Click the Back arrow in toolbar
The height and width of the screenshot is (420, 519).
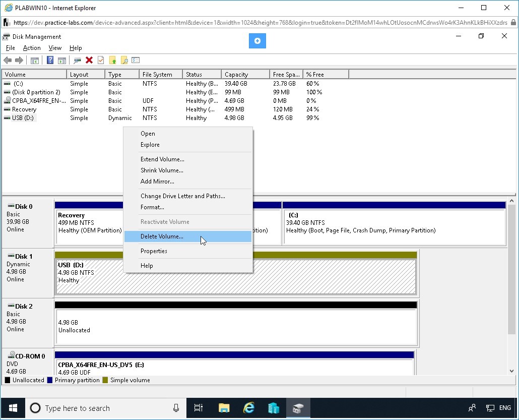pos(7,61)
